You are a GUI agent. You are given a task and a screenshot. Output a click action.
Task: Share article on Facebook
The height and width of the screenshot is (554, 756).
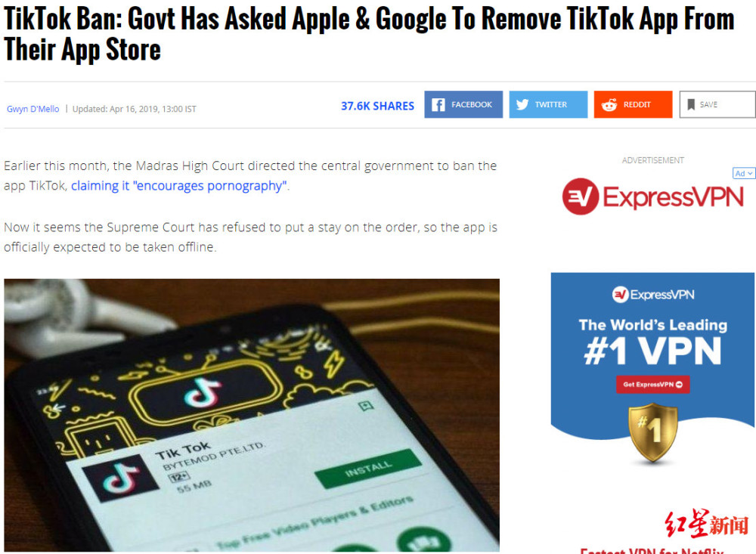[x=463, y=104]
